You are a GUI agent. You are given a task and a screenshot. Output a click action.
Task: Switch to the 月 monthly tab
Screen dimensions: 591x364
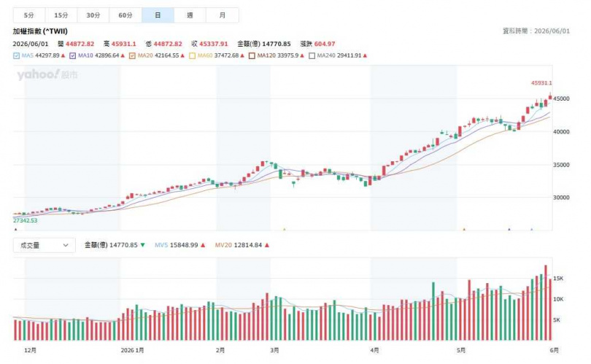pos(223,15)
